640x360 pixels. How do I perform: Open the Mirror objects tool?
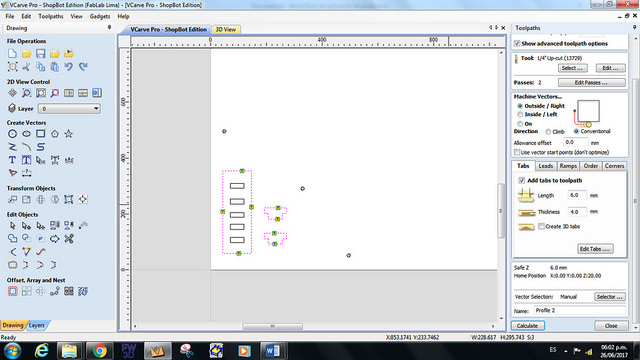tap(55, 200)
